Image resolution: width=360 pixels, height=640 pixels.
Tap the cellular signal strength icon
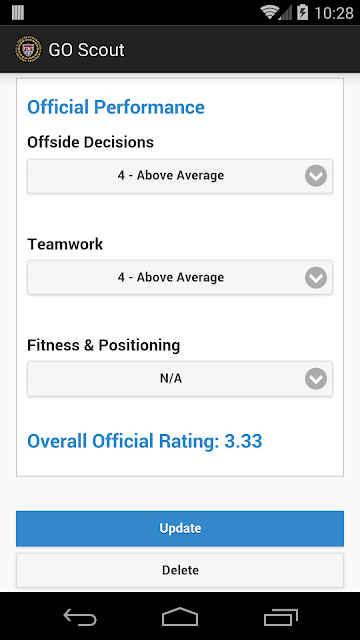coord(285,13)
